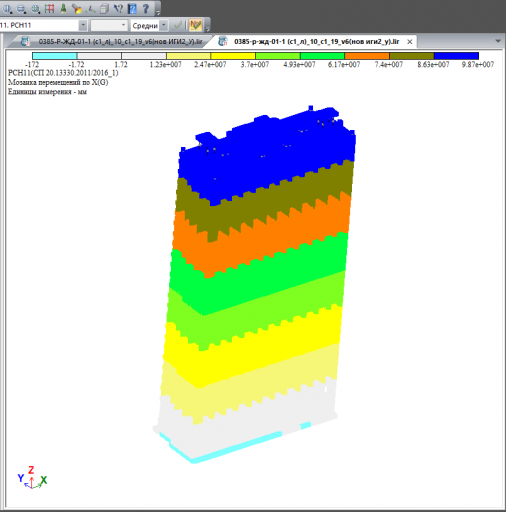Open the 11. РСН11 load combination dropdown
The width and height of the screenshot is (506, 512).
pos(83,25)
